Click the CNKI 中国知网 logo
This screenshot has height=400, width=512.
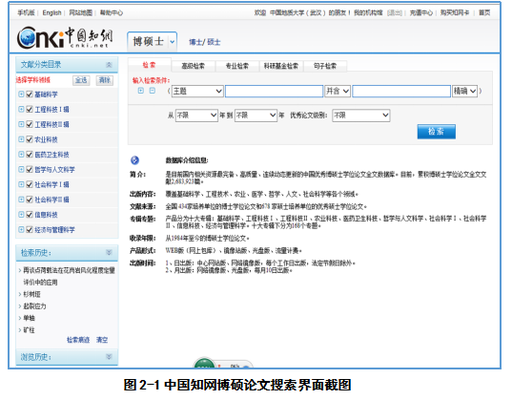[x=65, y=37]
